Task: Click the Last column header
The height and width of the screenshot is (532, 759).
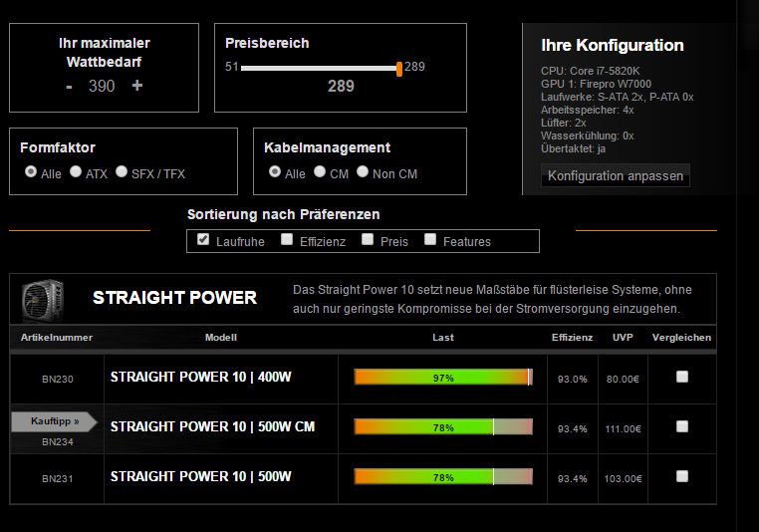Action: pyautogui.click(x=443, y=338)
